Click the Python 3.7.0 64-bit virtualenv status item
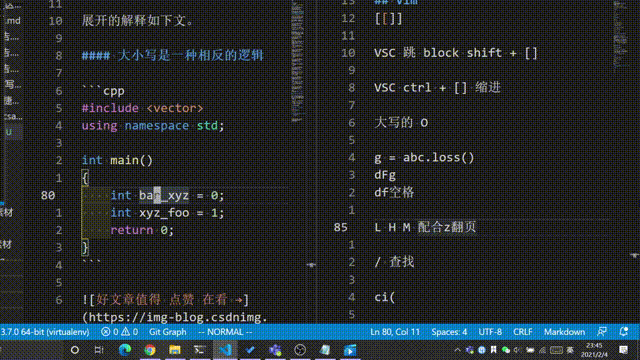 pyautogui.click(x=45, y=332)
